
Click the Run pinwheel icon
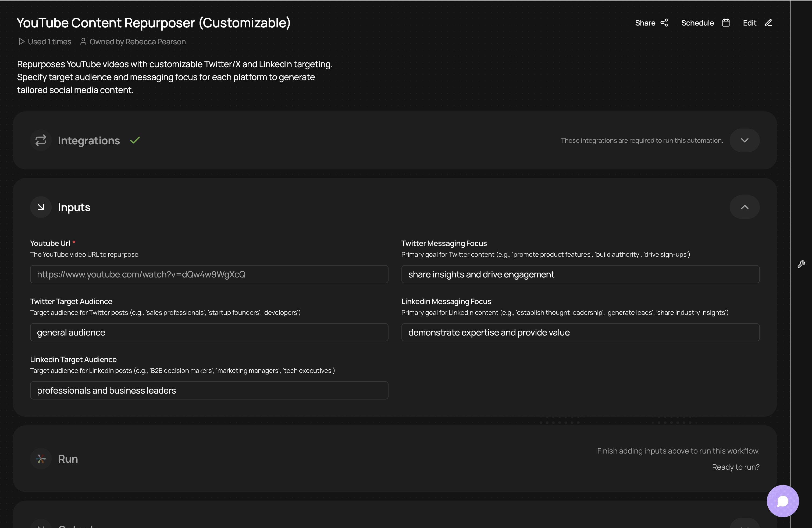coord(41,459)
